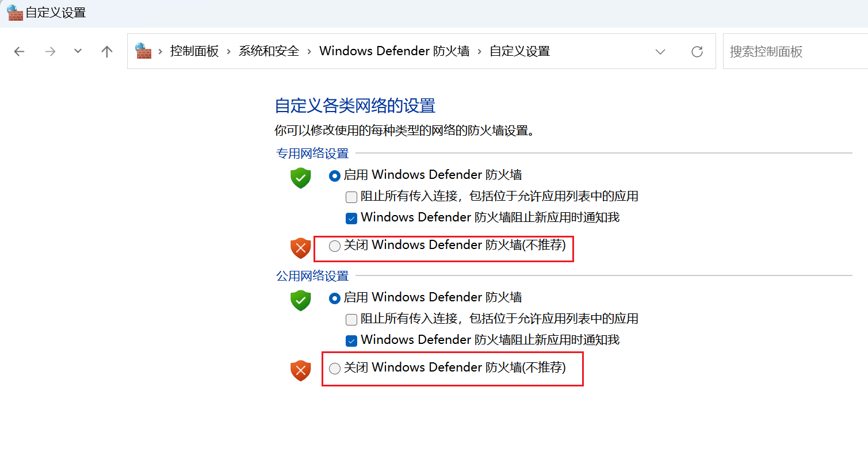Viewport: 868px width, 452px height.
Task: Click the firewall icon in address bar
Action: pos(143,51)
